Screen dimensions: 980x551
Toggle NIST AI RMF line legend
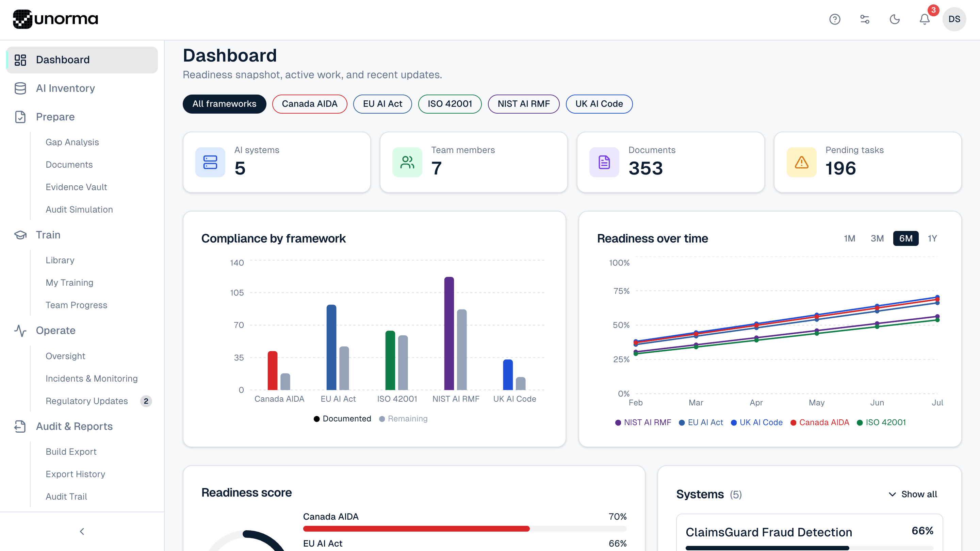(643, 422)
